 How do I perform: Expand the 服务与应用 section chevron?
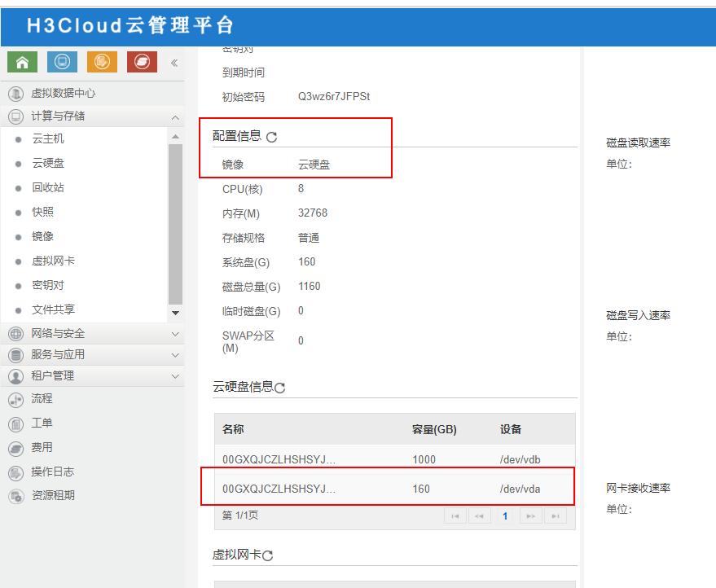[175, 355]
